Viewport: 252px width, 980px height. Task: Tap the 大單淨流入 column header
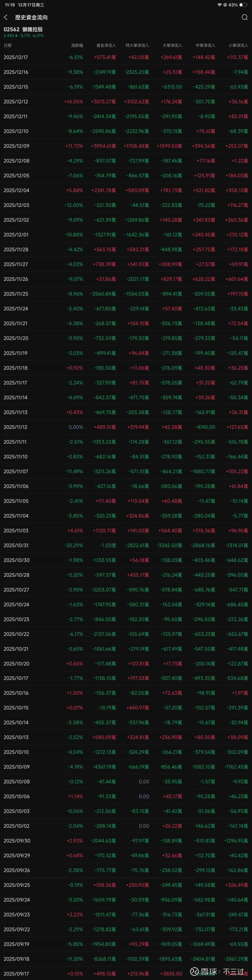tap(172, 45)
